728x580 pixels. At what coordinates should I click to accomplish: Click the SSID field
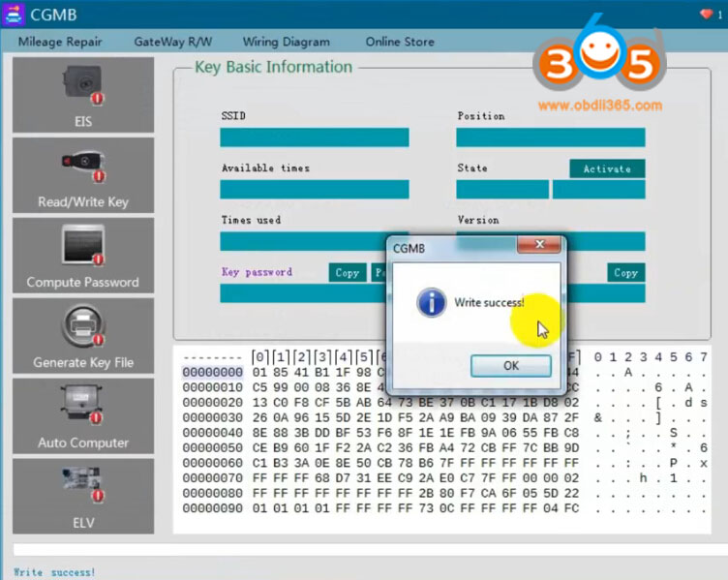tap(315, 137)
